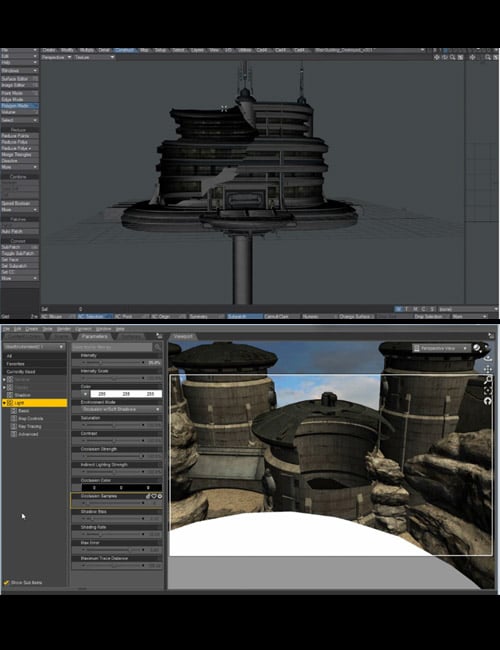Click LightWave perspective viewport zoom icon
The width and height of the screenshot is (500, 650).
click(452, 58)
